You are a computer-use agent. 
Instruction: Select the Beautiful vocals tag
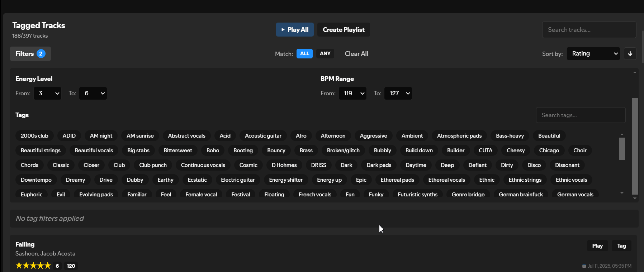click(94, 151)
